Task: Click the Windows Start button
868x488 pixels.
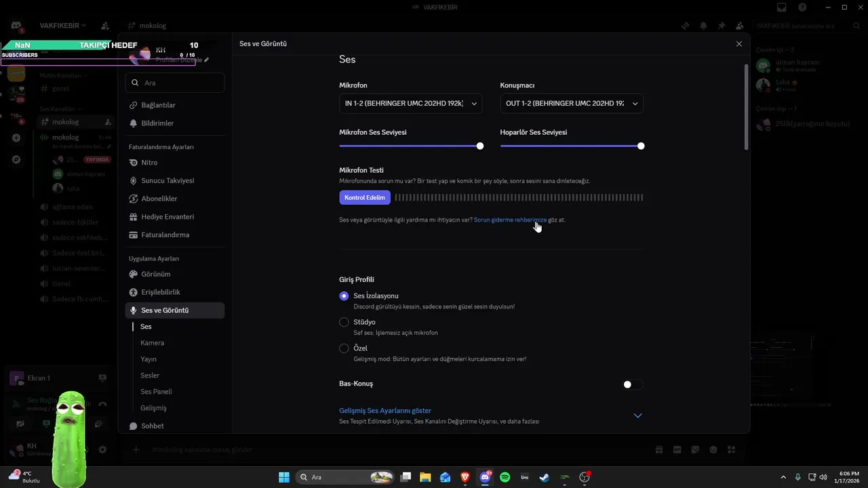Action: click(284, 477)
